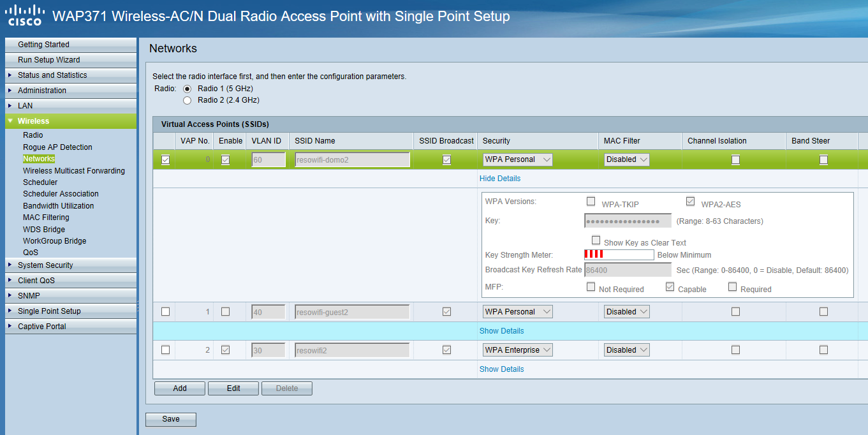Open WPA Enterprise security dropdown for resowifi2
Screen dimensions: 868x435
tap(517, 350)
